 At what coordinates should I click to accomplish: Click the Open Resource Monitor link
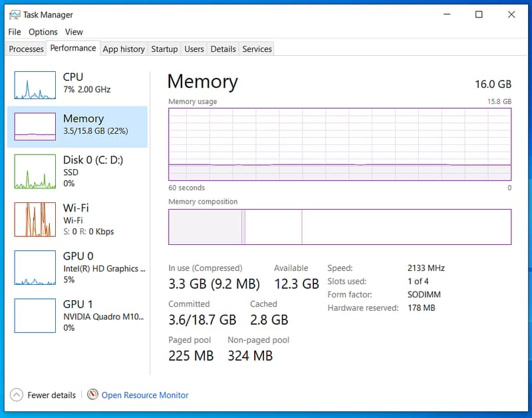145,395
